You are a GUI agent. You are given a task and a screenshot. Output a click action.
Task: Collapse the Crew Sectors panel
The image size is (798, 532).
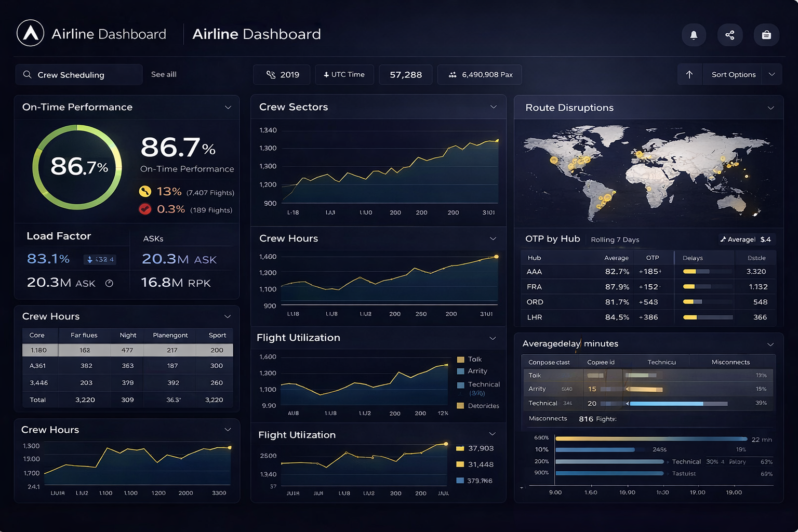pyautogui.click(x=494, y=107)
